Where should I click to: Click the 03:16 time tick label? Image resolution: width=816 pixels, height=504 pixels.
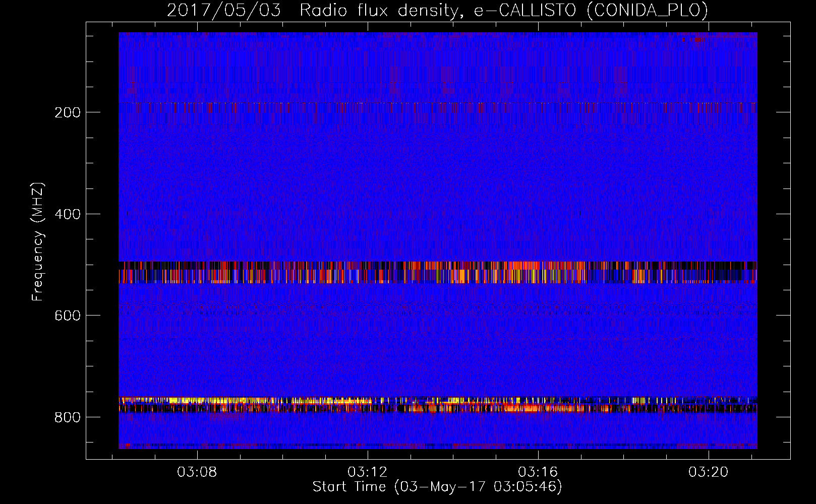(x=538, y=472)
